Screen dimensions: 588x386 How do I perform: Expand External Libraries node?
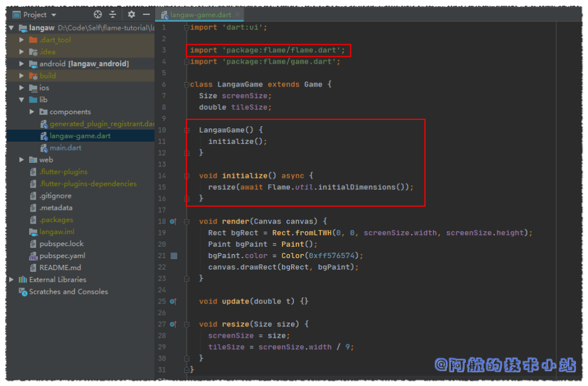click(11, 280)
